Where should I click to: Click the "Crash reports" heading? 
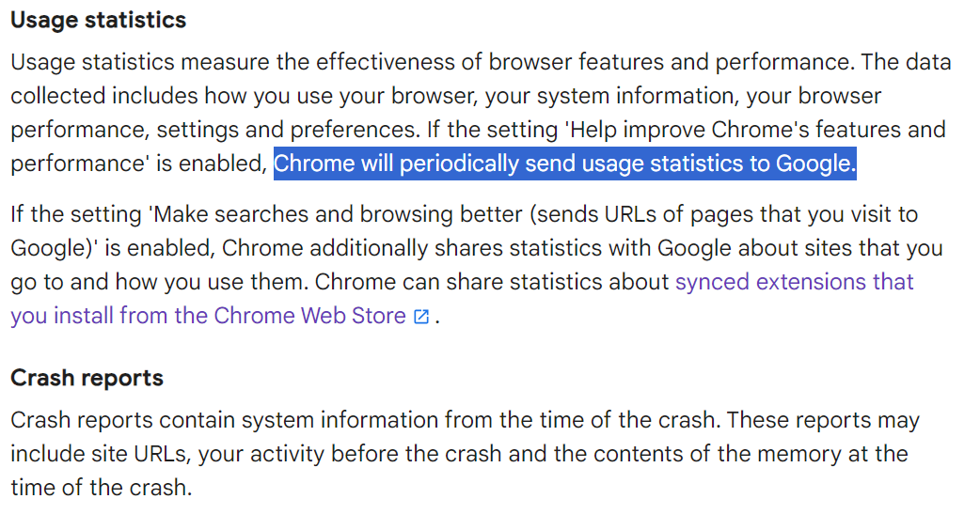click(87, 378)
